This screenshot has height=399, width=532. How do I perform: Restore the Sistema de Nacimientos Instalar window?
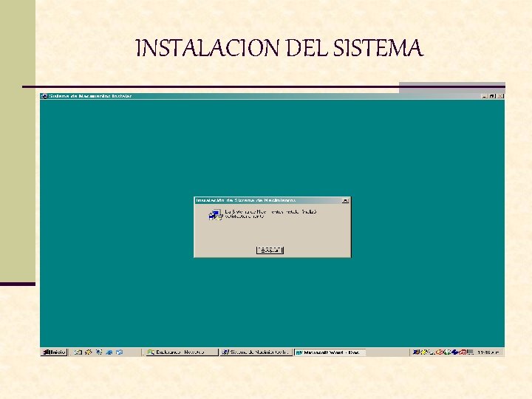pos(492,96)
